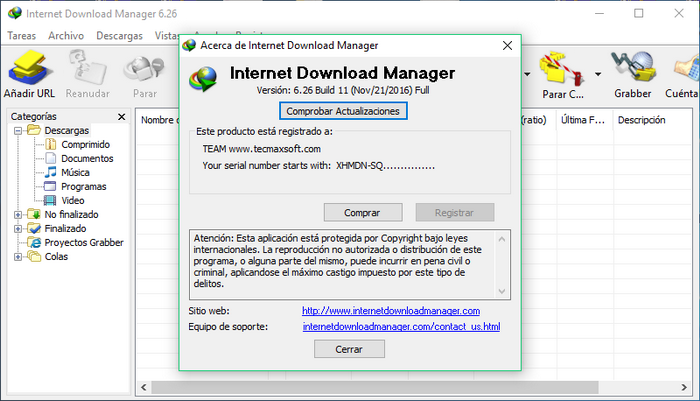Select the Música tree label
This screenshot has height=401, width=700.
pyautogui.click(x=75, y=172)
